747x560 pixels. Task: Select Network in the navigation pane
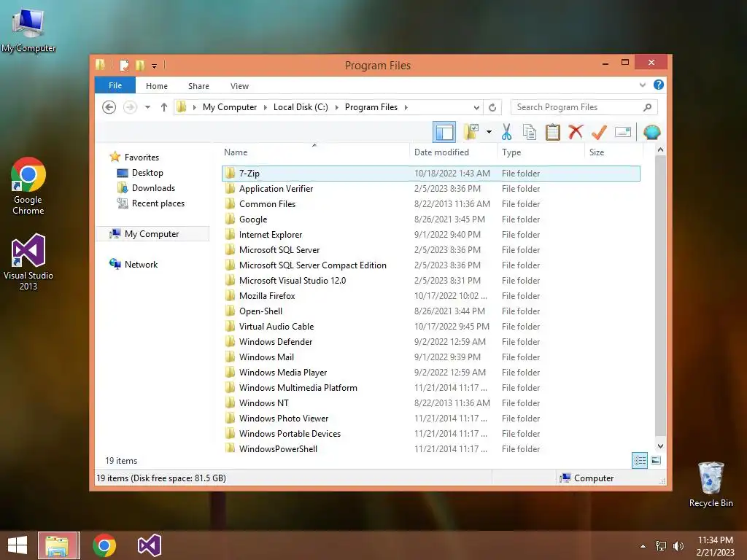(141, 264)
